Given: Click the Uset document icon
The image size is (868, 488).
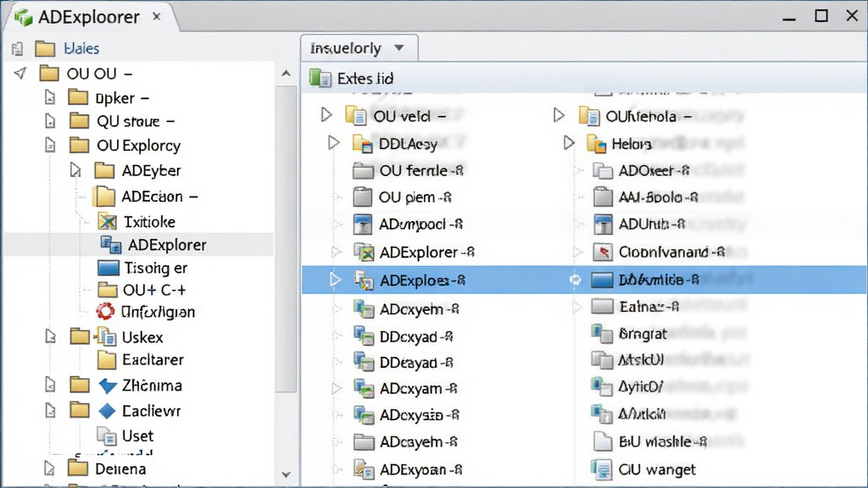Looking at the screenshot, I should tap(106, 436).
